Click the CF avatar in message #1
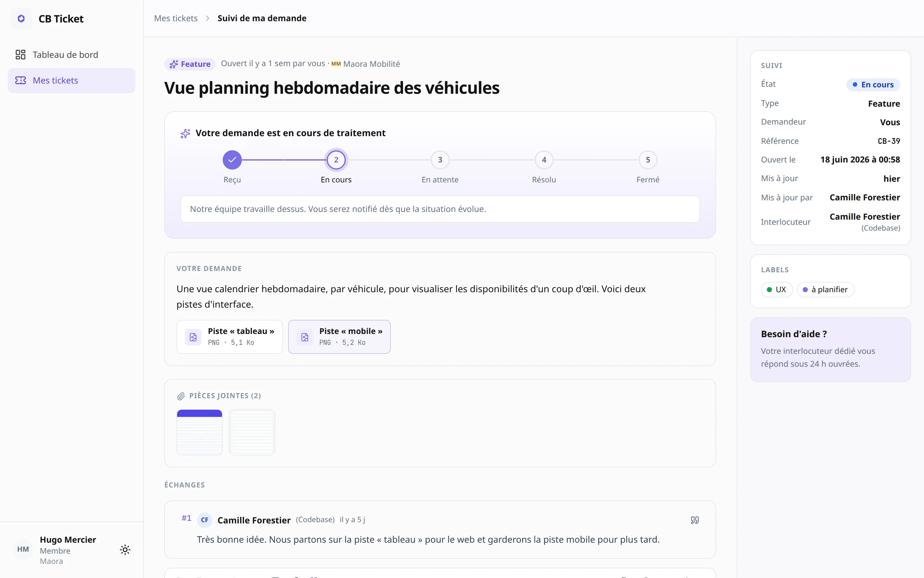924x578 pixels. 205,520
